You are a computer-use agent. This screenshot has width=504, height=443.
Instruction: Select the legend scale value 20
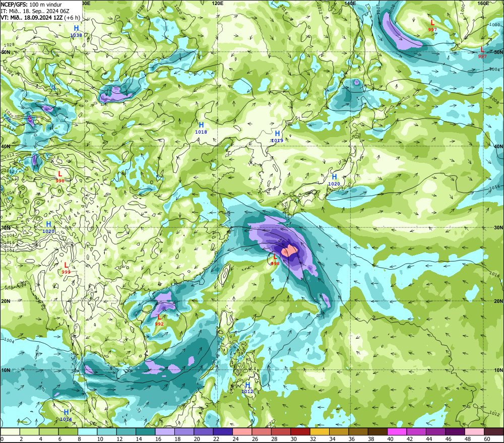(197, 439)
